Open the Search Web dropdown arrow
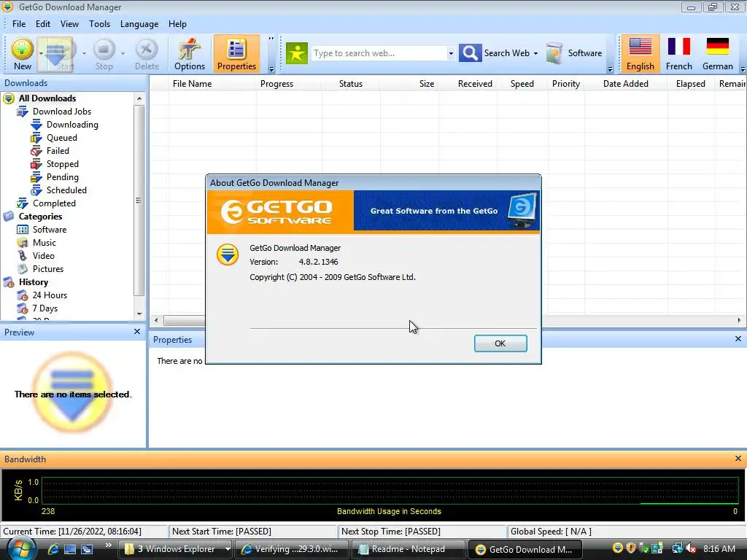Viewport: 747px width, 560px height. pos(535,53)
